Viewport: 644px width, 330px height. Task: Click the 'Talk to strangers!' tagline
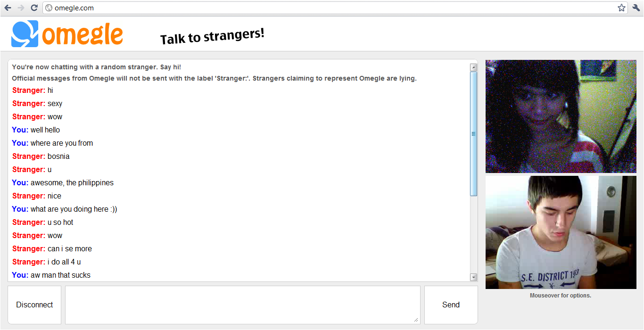tap(212, 36)
